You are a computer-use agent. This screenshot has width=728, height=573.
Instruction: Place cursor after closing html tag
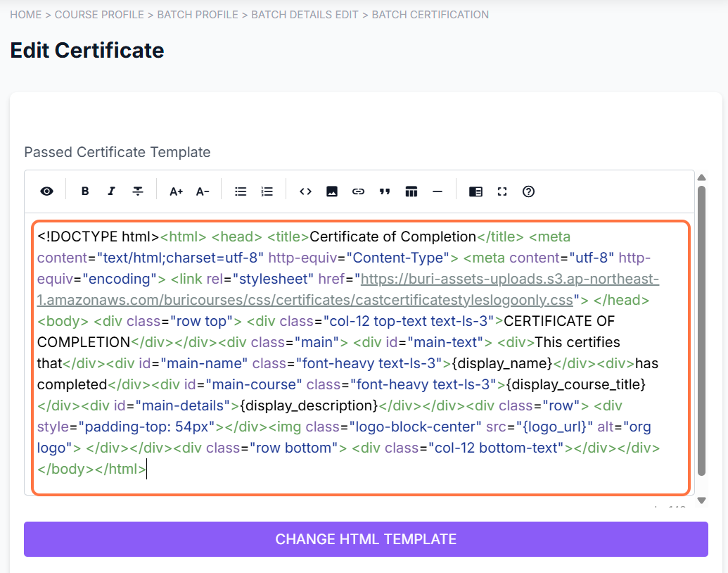click(x=147, y=469)
